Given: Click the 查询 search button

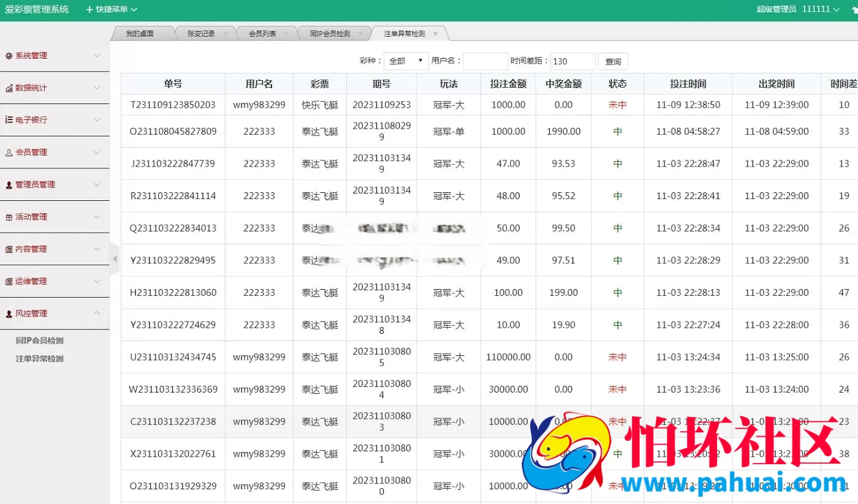Looking at the screenshot, I should (613, 61).
